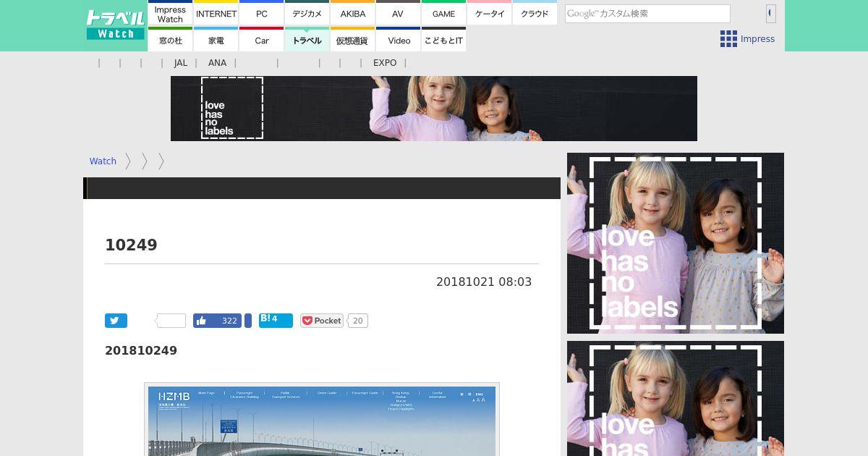Go to 窓の杜 tab
This screenshot has width=868, height=456.
(x=170, y=40)
